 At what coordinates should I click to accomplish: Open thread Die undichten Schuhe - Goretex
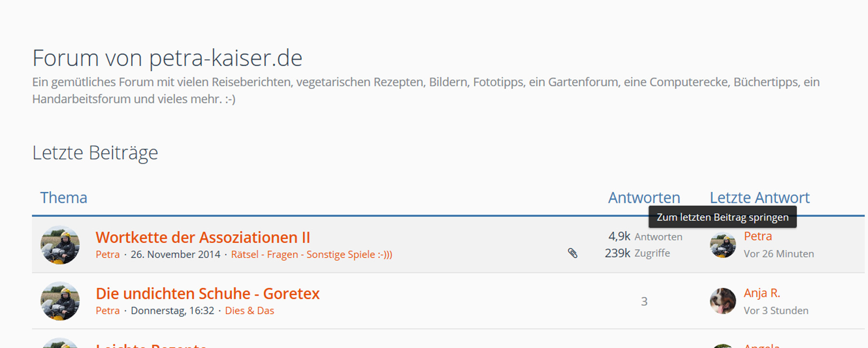click(207, 294)
